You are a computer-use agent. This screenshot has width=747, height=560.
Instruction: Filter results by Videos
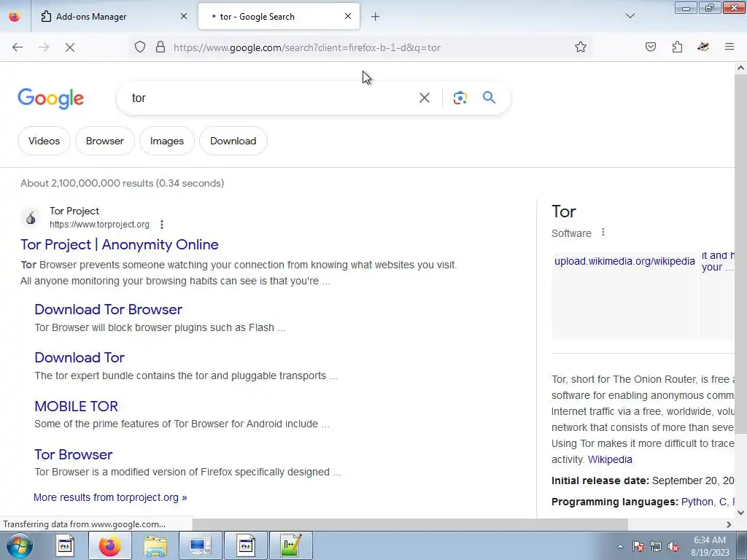coord(44,141)
